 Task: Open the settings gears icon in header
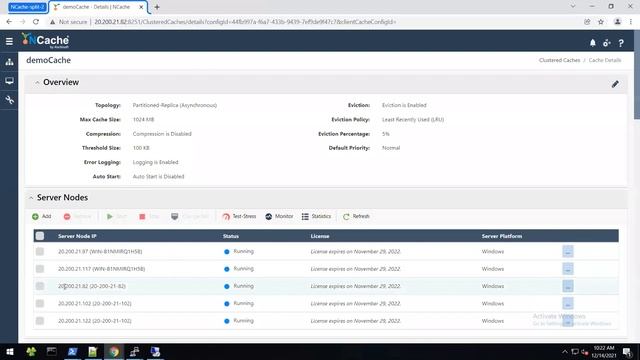pos(607,42)
